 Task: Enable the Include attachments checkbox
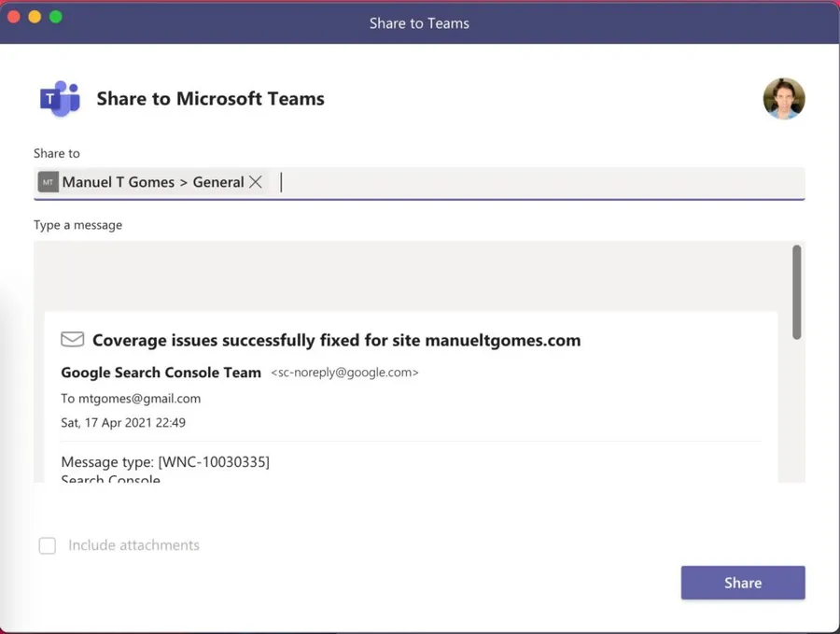[x=48, y=545]
